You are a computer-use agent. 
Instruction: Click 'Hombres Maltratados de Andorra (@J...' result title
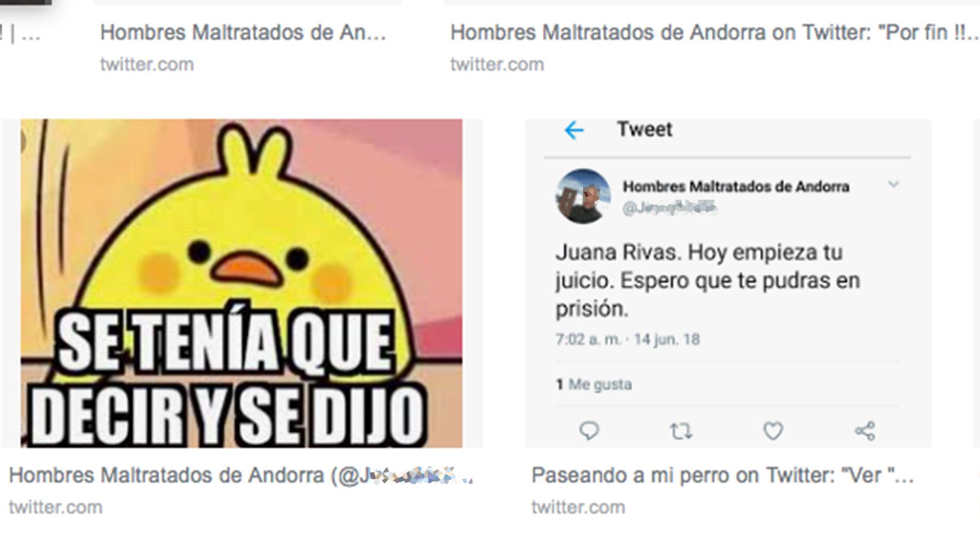(241, 475)
